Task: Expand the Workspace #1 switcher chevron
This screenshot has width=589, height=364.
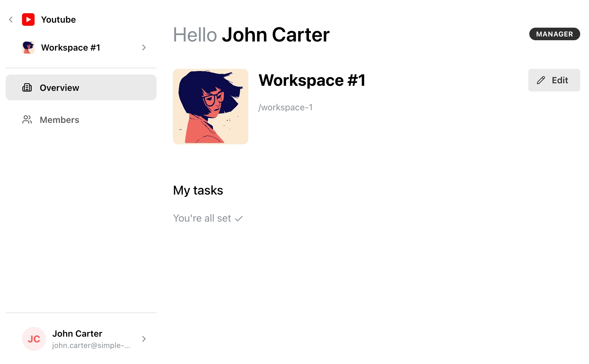Action: [144, 47]
